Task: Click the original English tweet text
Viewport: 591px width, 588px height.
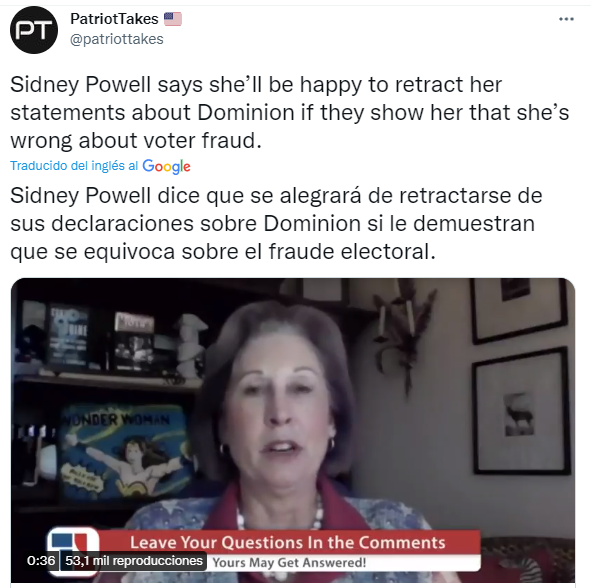Action: [289, 112]
